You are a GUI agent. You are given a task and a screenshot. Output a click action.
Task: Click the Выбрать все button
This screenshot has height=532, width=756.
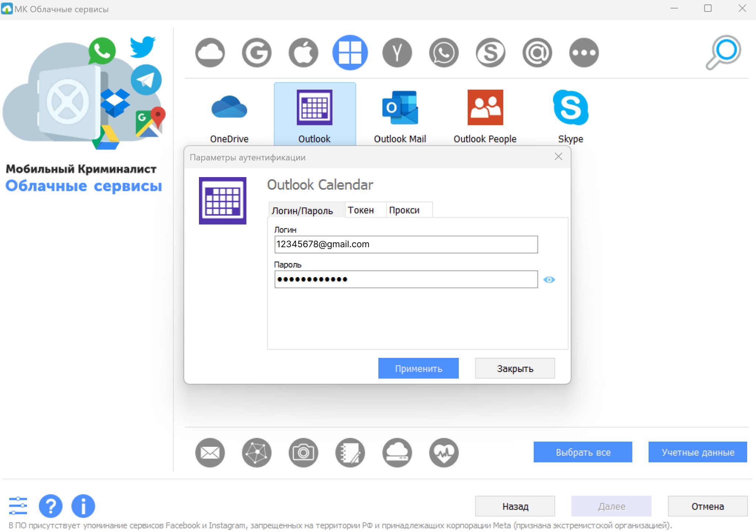pyautogui.click(x=583, y=452)
